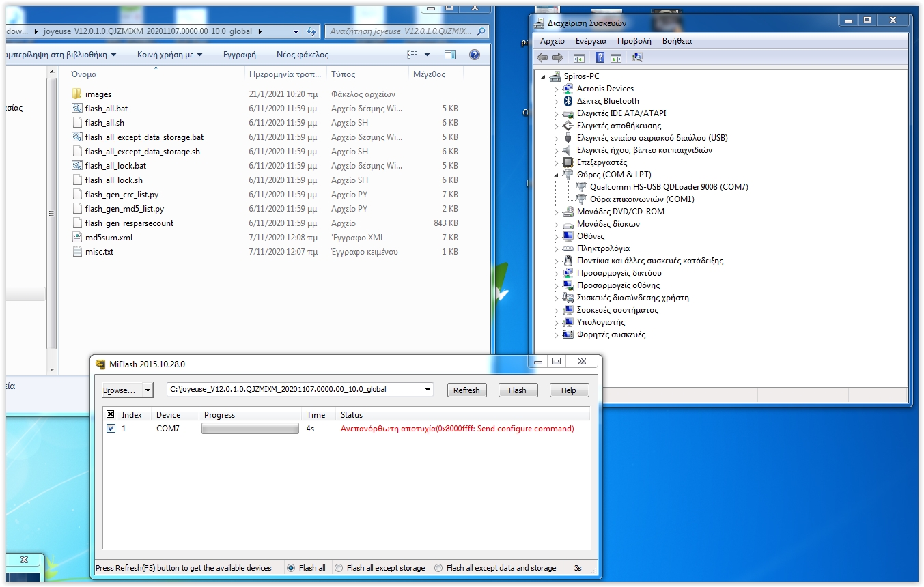Collapse the Spiros-PC root node
The image size is (924, 587).
(x=544, y=76)
